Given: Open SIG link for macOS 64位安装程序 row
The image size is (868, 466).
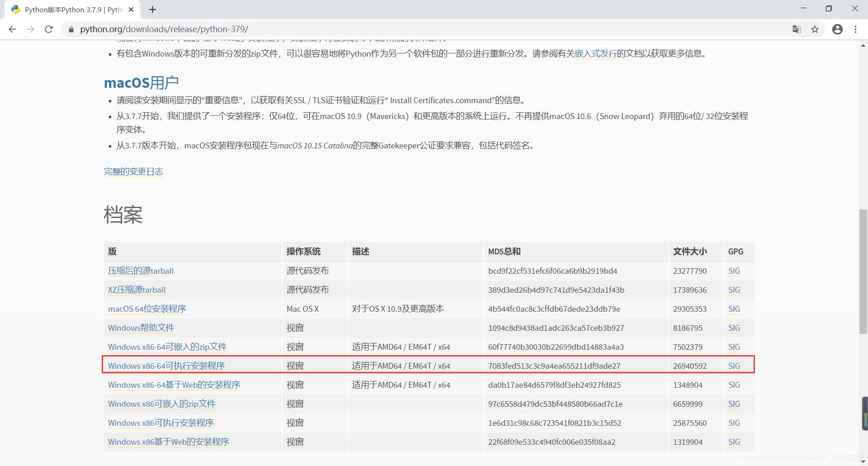Looking at the screenshot, I should 734,309.
